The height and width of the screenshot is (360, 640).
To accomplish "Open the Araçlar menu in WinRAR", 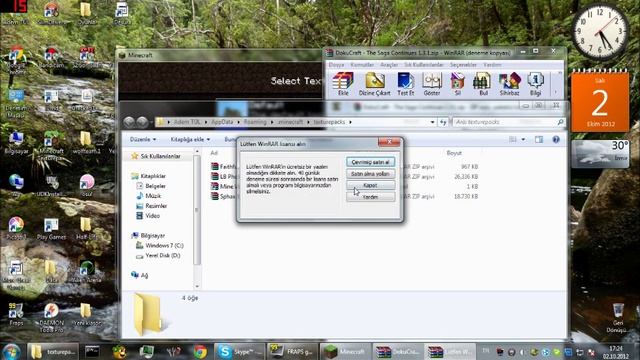I will coord(389,65).
